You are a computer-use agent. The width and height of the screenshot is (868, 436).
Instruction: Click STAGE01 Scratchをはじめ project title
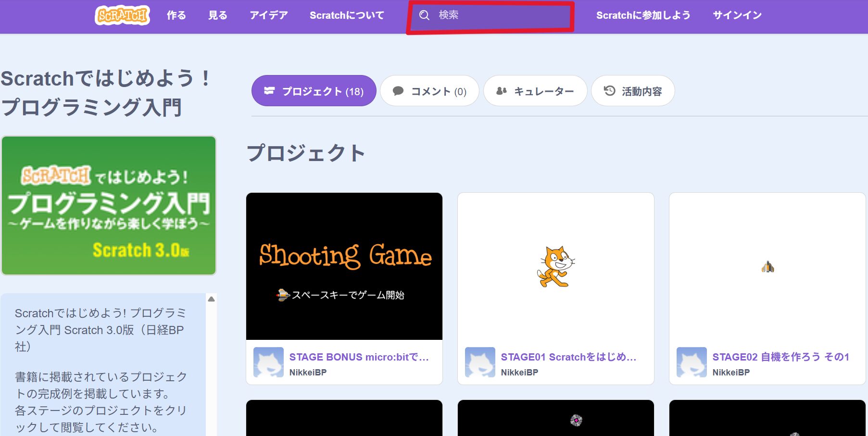coord(568,357)
